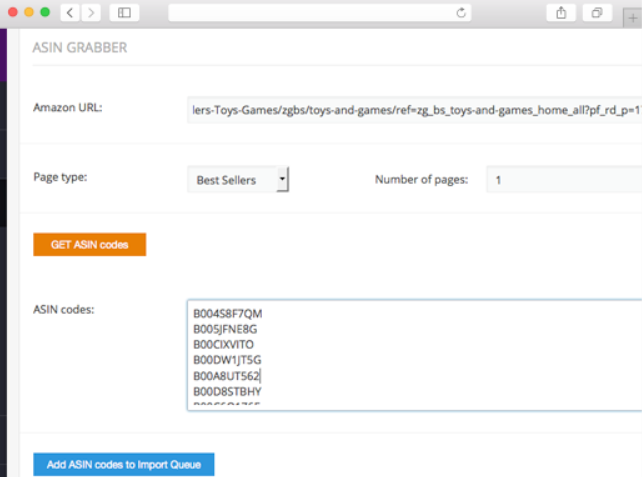Click the B00D8STBHY entry in the list
The height and width of the screenshot is (477, 642).
point(227,391)
